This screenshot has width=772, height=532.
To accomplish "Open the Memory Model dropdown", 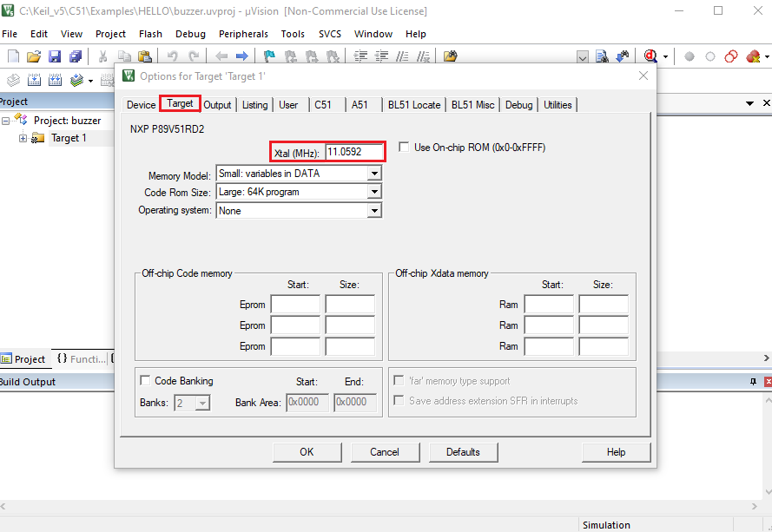I will (374, 174).
